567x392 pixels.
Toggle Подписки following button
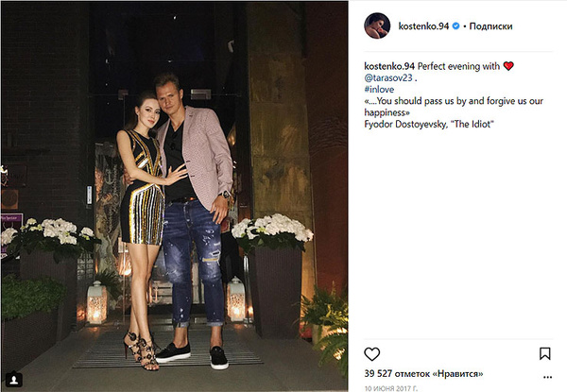490,26
